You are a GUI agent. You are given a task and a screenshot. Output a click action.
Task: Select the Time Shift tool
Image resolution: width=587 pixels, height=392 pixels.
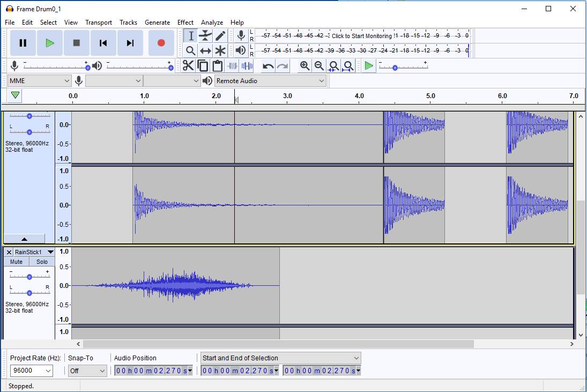(205, 50)
